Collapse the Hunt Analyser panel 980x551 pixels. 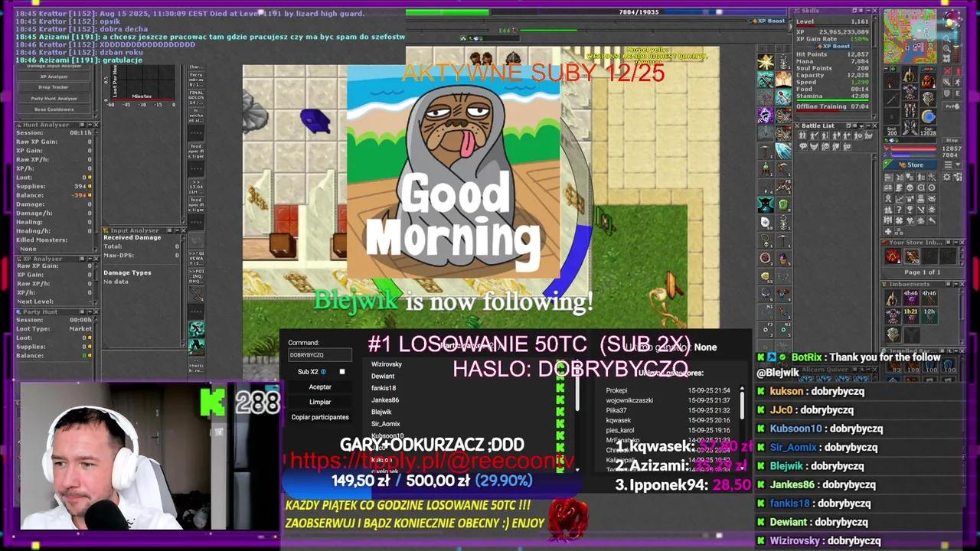(x=90, y=125)
